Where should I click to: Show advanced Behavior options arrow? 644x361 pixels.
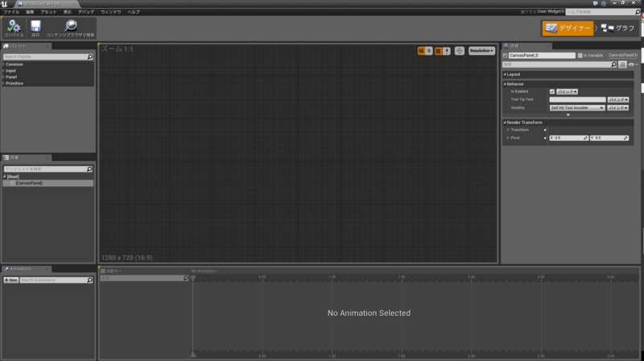568,115
